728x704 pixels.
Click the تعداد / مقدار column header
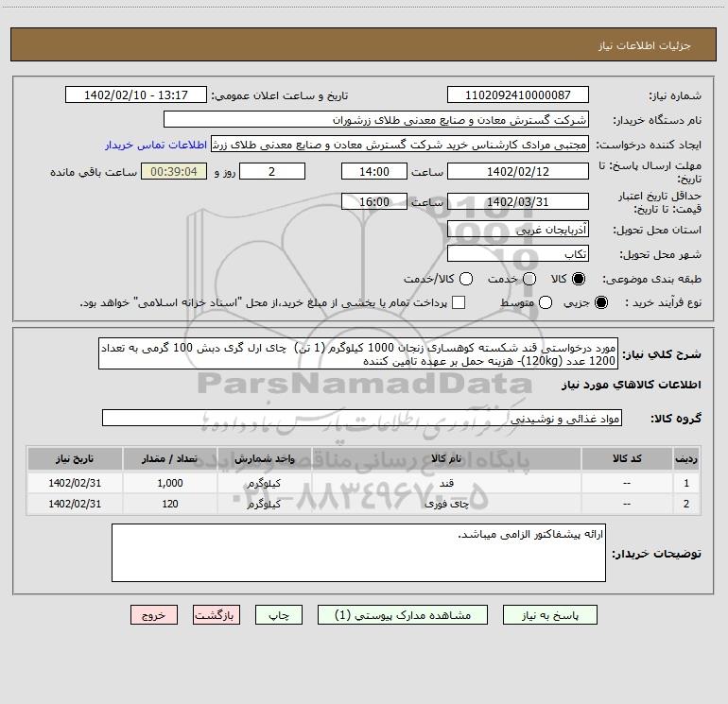click(x=170, y=459)
